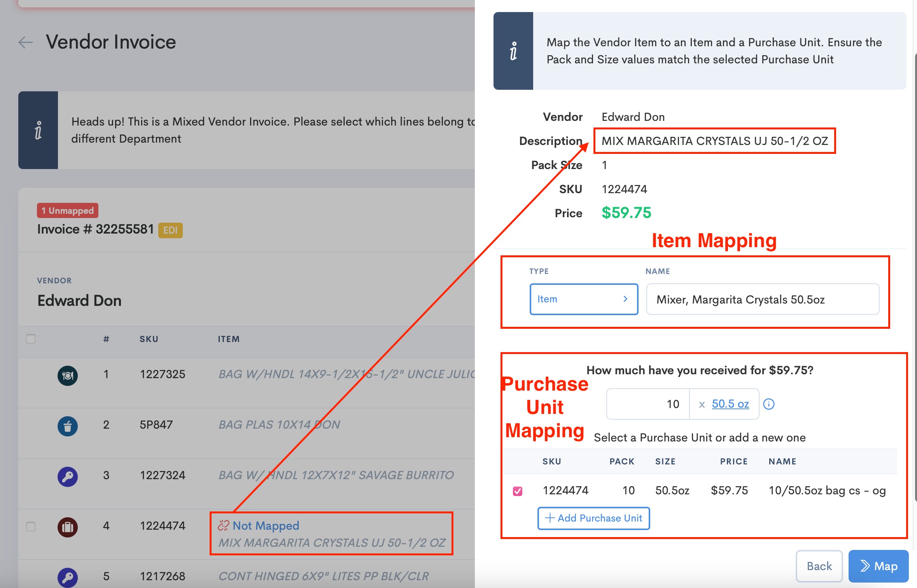The image size is (917, 588).
Task: Click the Map button
Action: pyautogui.click(x=878, y=566)
